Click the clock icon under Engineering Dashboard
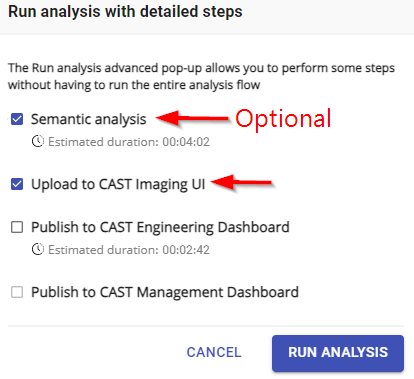Viewport: 414px width, 379px height. click(x=38, y=249)
